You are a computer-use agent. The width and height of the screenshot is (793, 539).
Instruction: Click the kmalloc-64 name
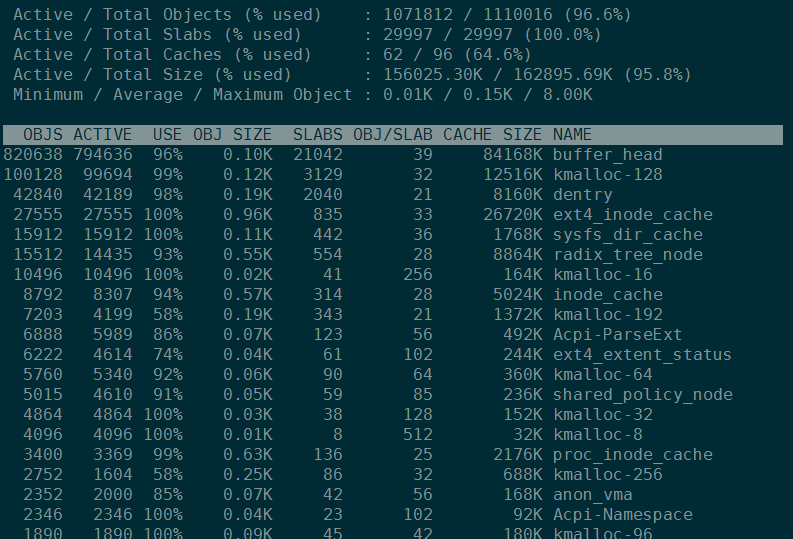602,374
